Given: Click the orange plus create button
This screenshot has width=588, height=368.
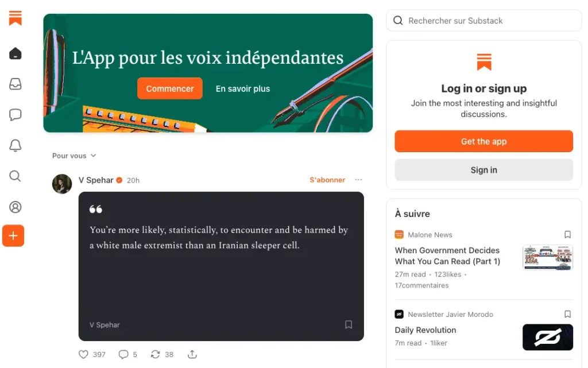Looking at the screenshot, I should coord(13,235).
